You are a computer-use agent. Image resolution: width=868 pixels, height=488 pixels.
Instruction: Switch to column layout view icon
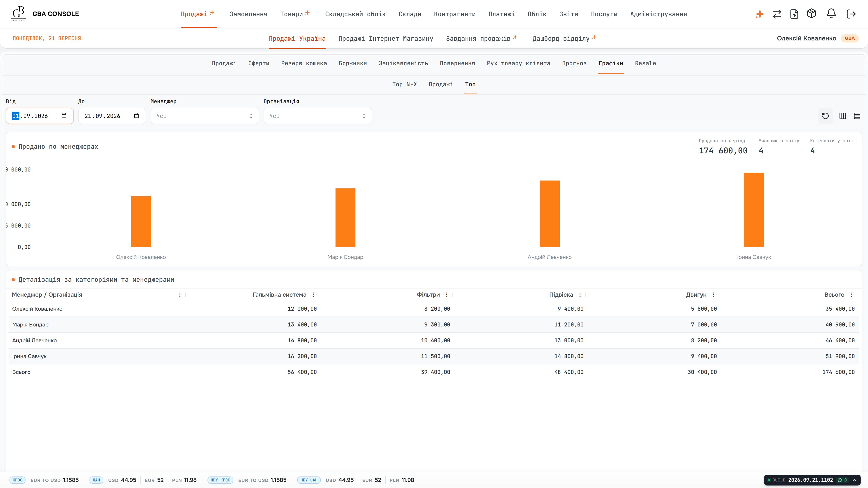tap(843, 116)
